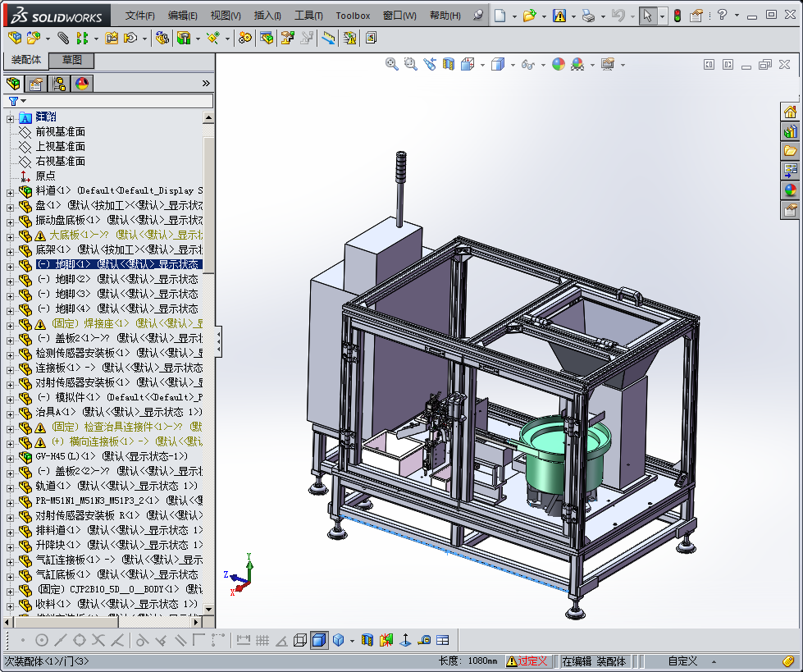Open the Hide/Show Items glasses dropdown arrow

coord(542,65)
